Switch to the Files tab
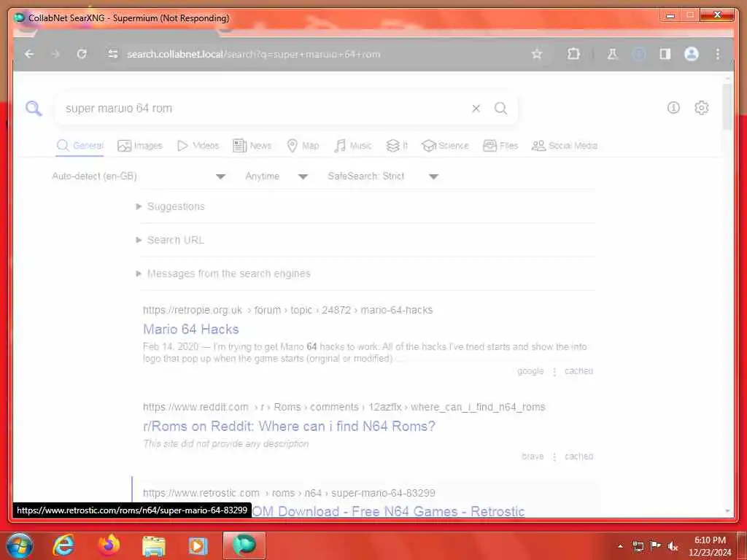The height and width of the screenshot is (560, 747). pyautogui.click(x=500, y=146)
